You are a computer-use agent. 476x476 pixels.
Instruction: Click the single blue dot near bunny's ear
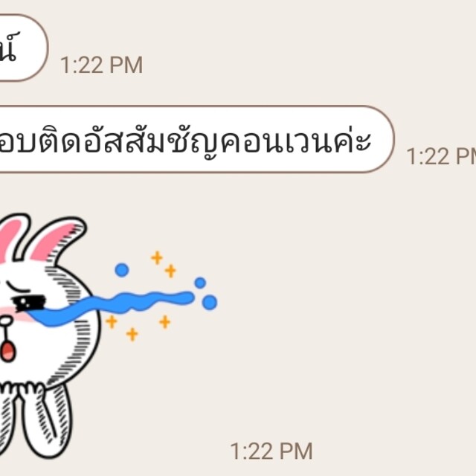coord(122,270)
